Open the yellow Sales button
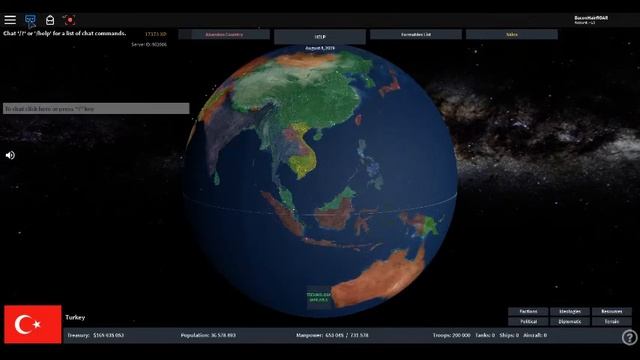The width and height of the screenshot is (640, 360). click(512, 35)
